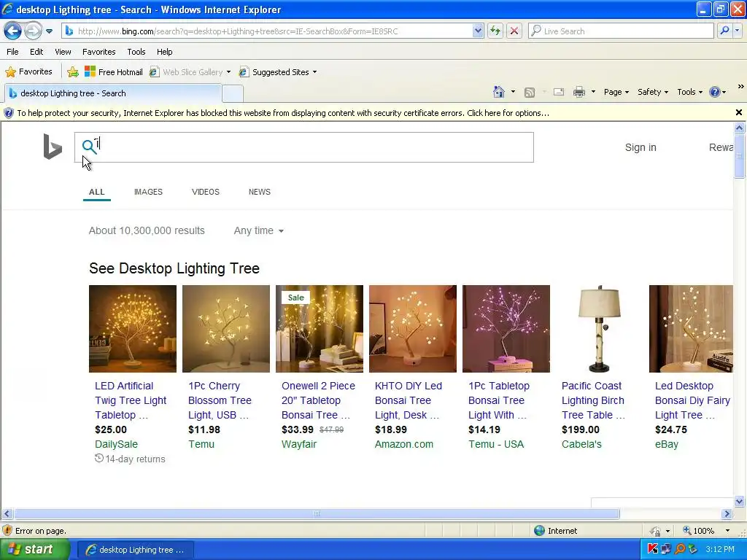Click the Error on page status icon
The image size is (747, 560).
(x=7, y=531)
